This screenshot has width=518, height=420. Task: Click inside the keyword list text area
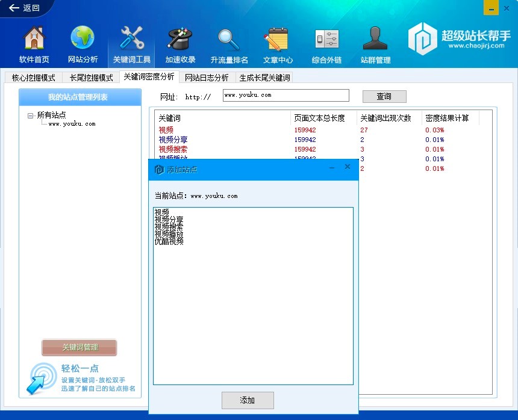click(253, 301)
